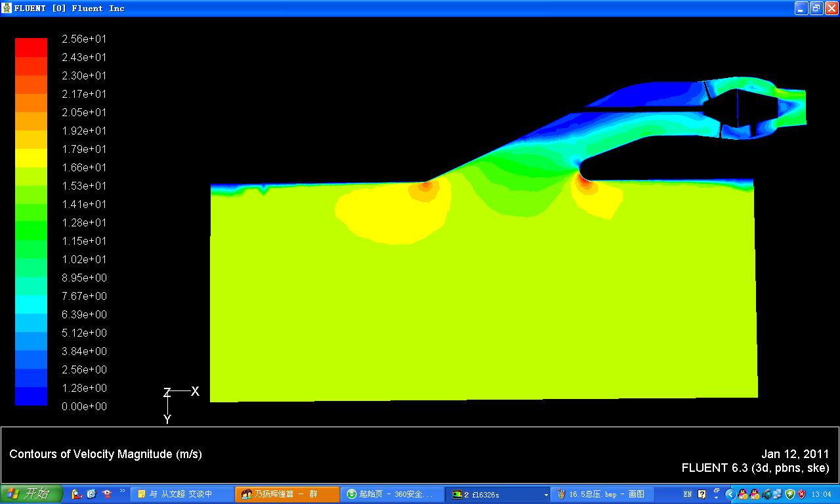Click the green shield tray icon

pyautogui.click(x=789, y=494)
